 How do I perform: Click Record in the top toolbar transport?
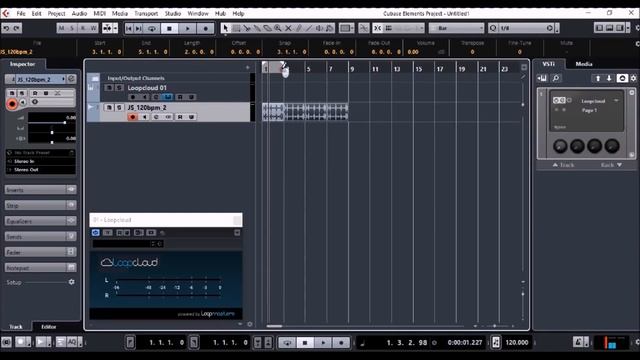pos(205,28)
